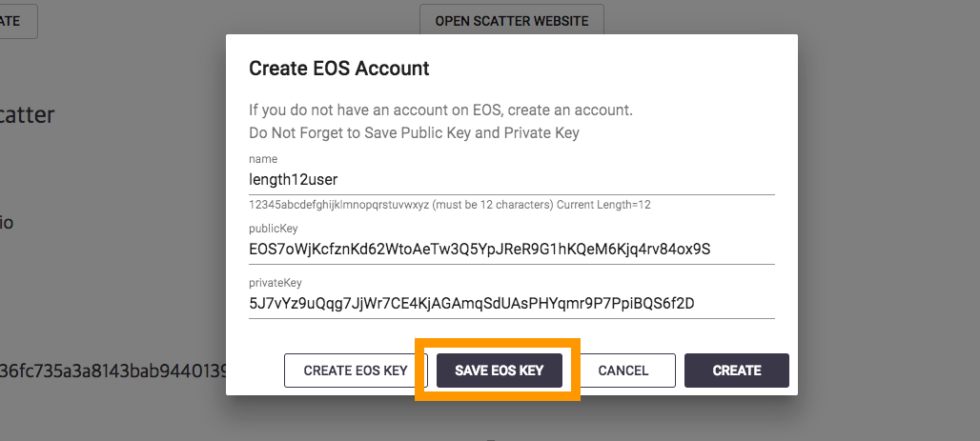Click the Current Length=12 counter text
The height and width of the screenshot is (441, 980).
coord(603,205)
